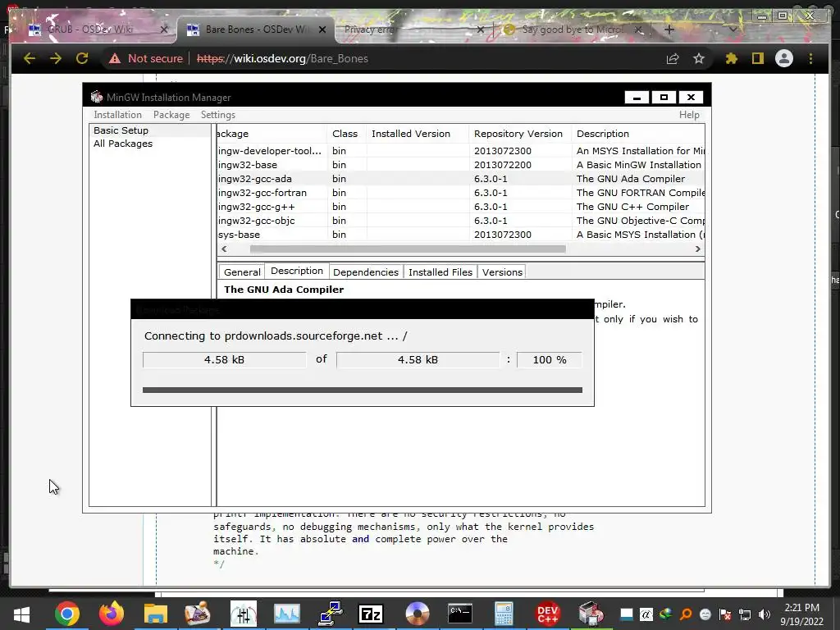840x630 pixels.
Task: Open the share page icon in address bar
Action: click(673, 58)
